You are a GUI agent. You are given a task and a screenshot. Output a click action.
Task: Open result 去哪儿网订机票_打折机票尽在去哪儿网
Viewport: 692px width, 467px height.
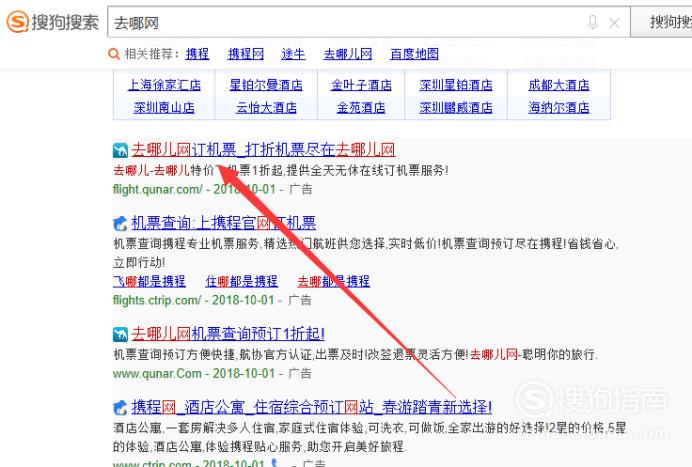pyautogui.click(x=263, y=150)
